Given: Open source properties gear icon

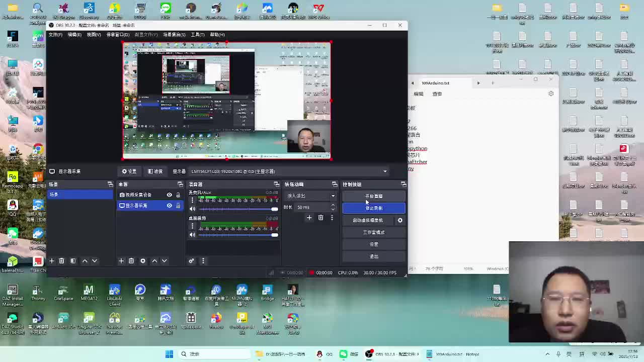Looking at the screenshot, I should tap(143, 261).
